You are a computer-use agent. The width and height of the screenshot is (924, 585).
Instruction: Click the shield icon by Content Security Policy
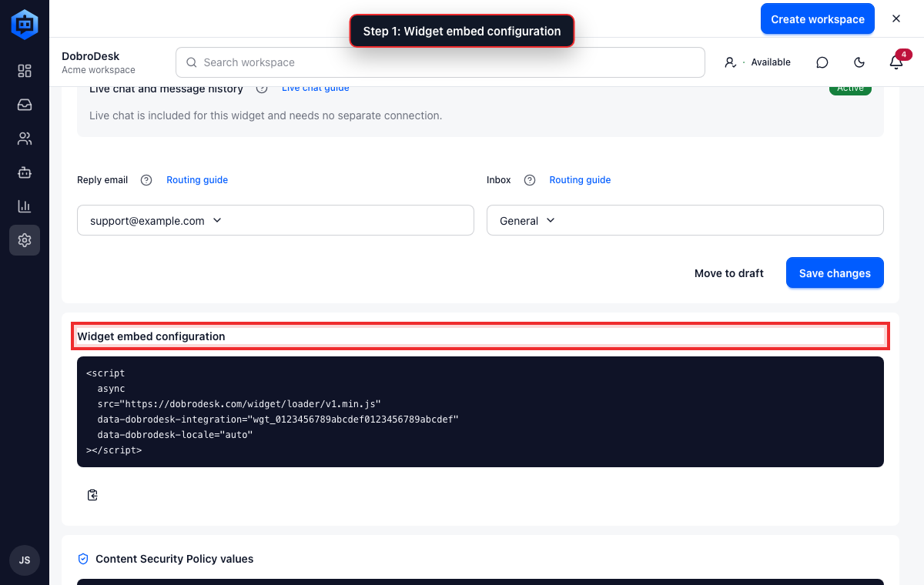coord(84,559)
